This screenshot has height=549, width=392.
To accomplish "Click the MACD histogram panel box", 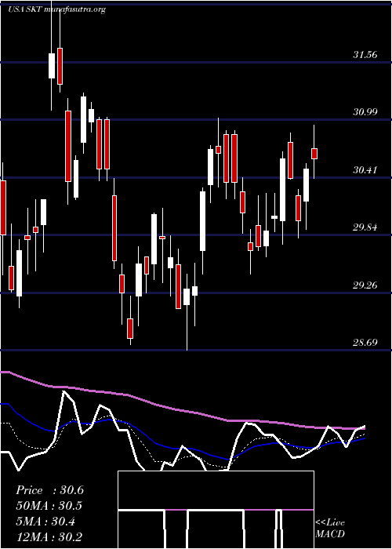I will click(216, 510).
